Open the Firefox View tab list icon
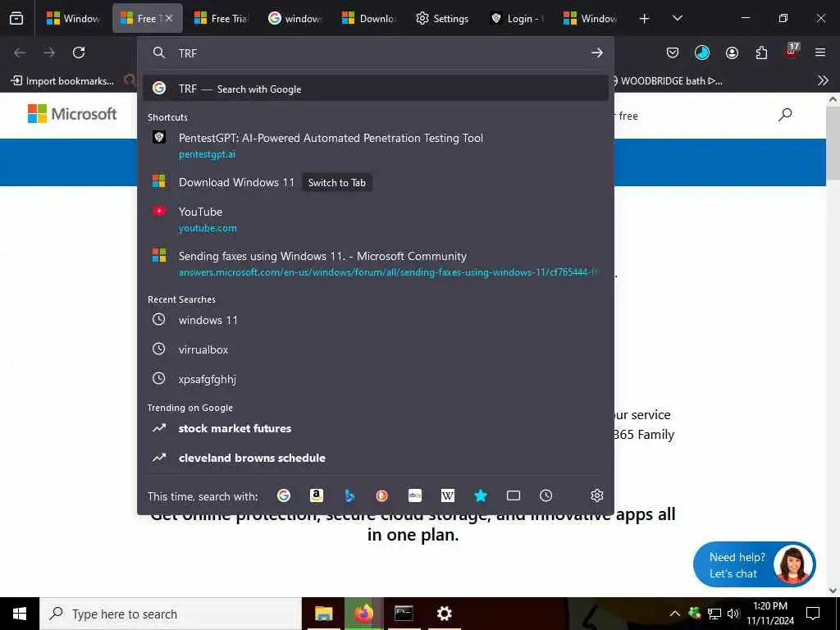 (16, 18)
